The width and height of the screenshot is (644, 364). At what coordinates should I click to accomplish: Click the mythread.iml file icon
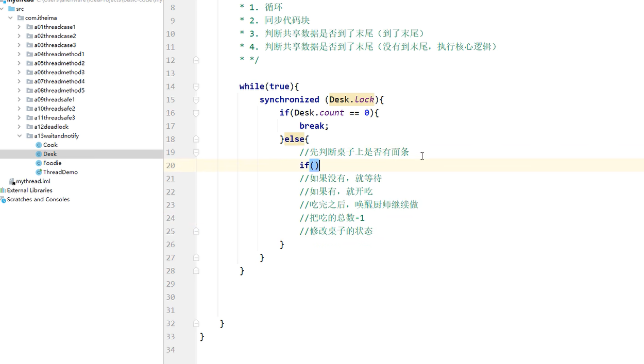12,181
